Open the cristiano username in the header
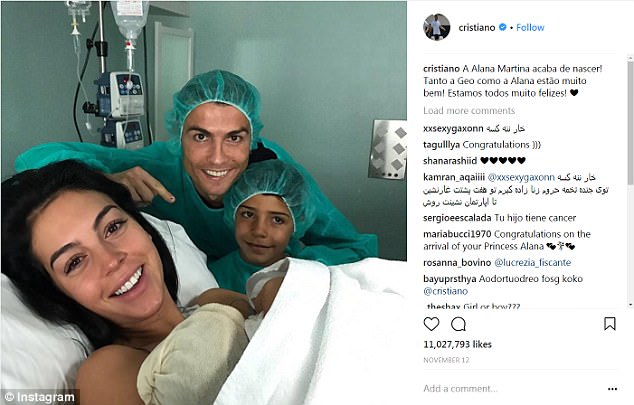Image resolution: width=634 pixels, height=405 pixels. tap(477, 27)
